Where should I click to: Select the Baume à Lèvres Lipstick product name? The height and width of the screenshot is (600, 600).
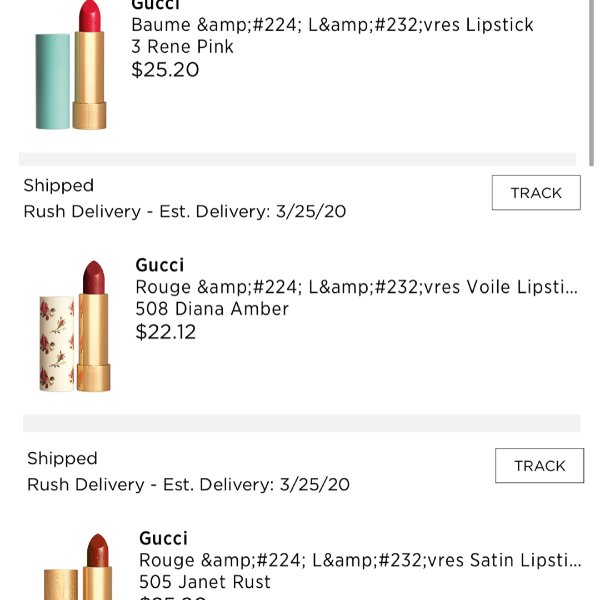pos(332,25)
